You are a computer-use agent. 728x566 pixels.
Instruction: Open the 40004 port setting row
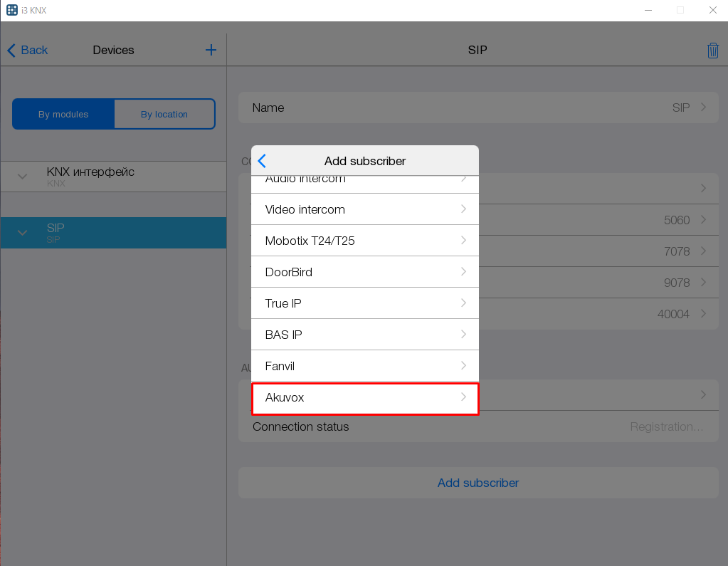coord(598,314)
